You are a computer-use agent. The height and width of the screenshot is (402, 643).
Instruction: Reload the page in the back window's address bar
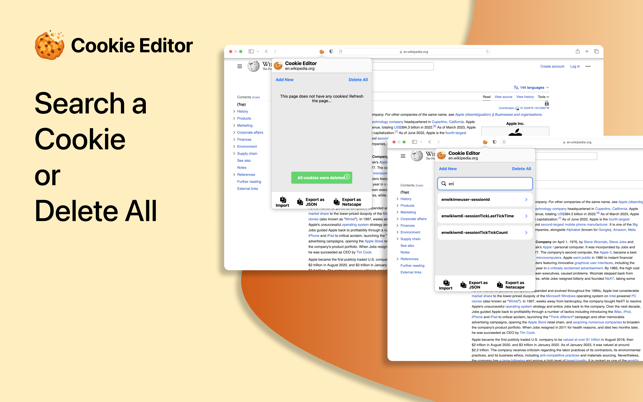(x=487, y=52)
